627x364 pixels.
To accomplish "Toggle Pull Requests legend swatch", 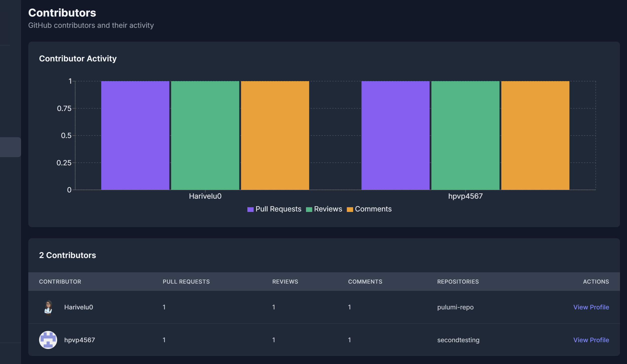I will pyautogui.click(x=250, y=209).
